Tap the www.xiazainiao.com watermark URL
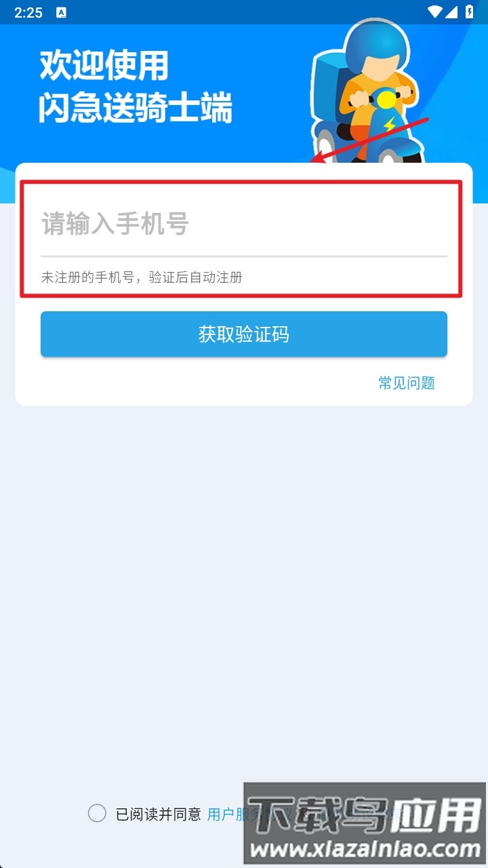The width and height of the screenshot is (488, 868). click(x=365, y=848)
